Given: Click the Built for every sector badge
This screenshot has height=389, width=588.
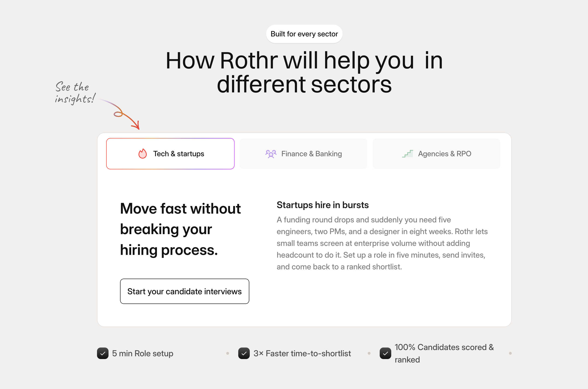Looking at the screenshot, I should pyautogui.click(x=304, y=34).
